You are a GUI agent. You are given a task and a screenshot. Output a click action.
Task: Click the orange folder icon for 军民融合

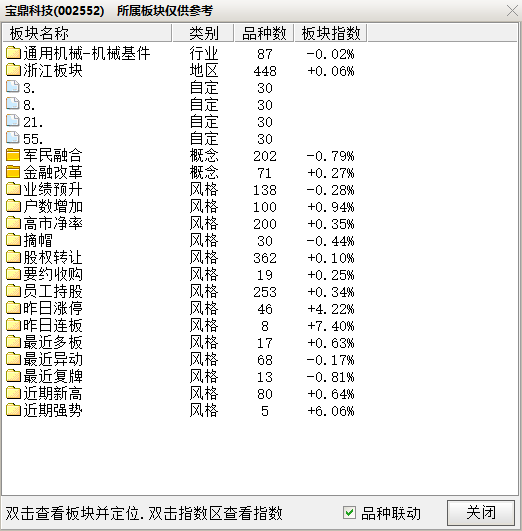[x=14, y=155]
